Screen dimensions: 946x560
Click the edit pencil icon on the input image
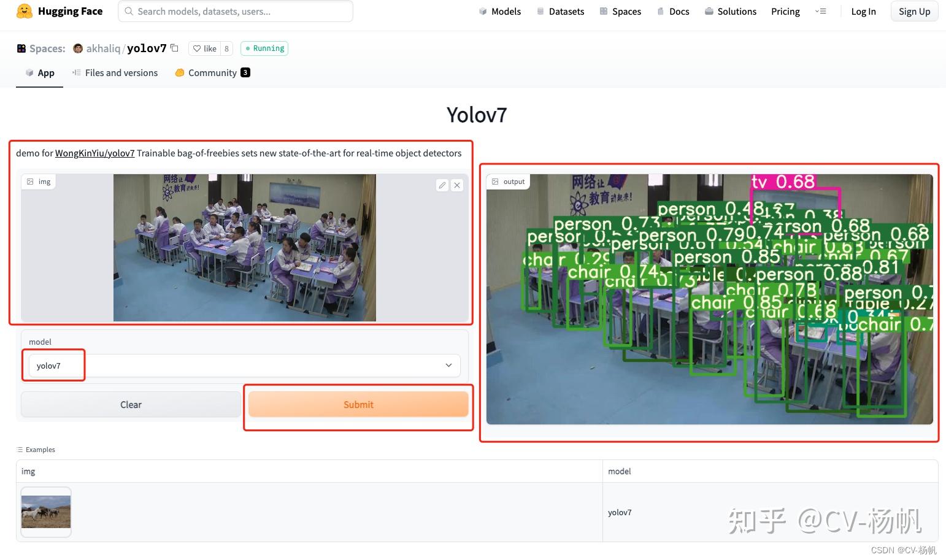[x=442, y=185]
